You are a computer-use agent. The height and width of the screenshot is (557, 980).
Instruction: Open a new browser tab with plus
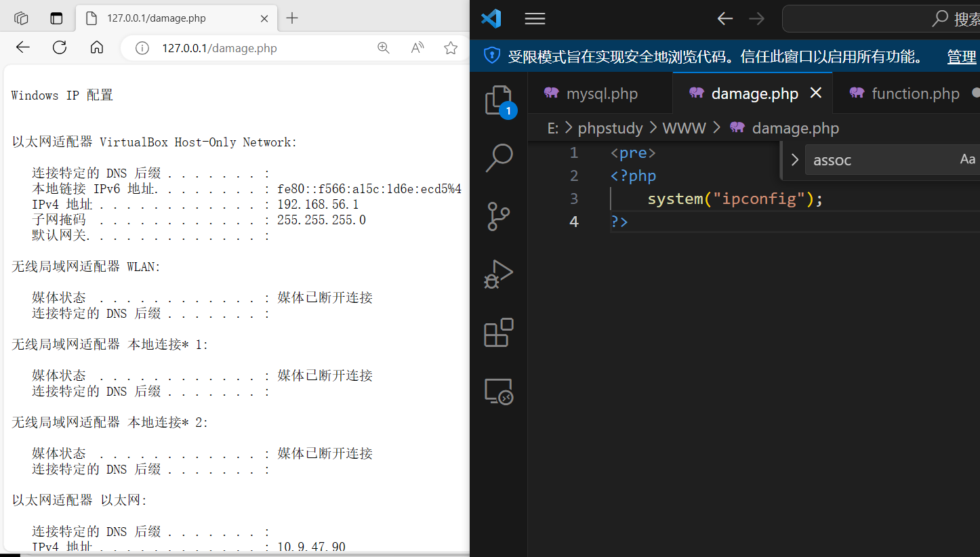[292, 18]
